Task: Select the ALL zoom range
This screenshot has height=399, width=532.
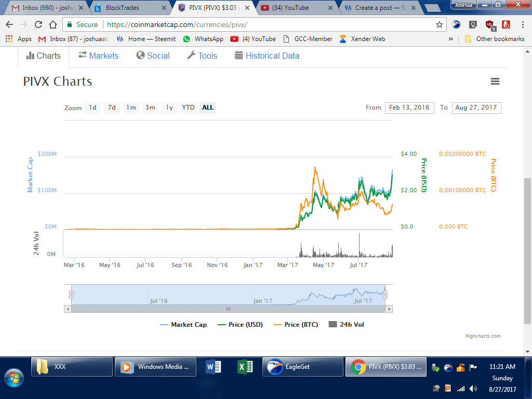Action: (x=208, y=108)
